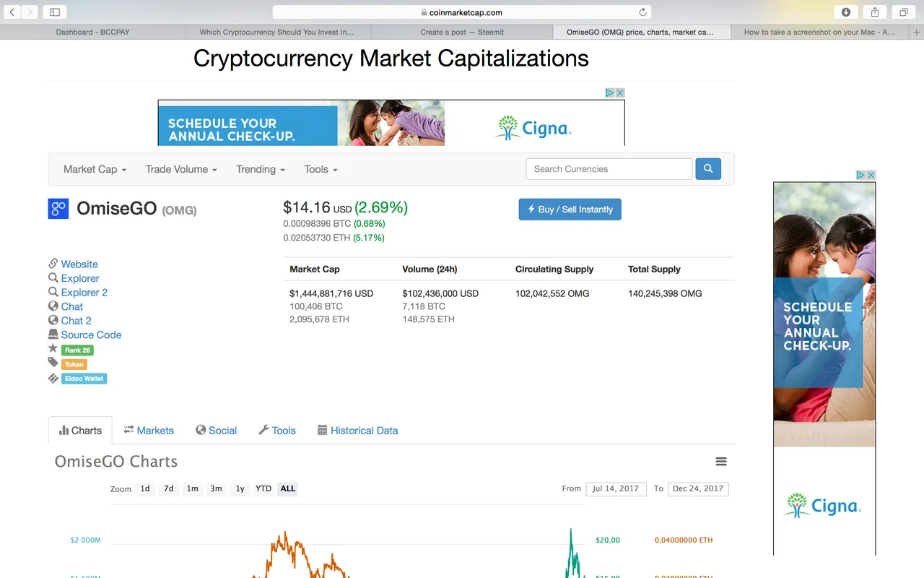Click the Search Currencies input field
Viewport: 924px width, 578px height.
609,169
